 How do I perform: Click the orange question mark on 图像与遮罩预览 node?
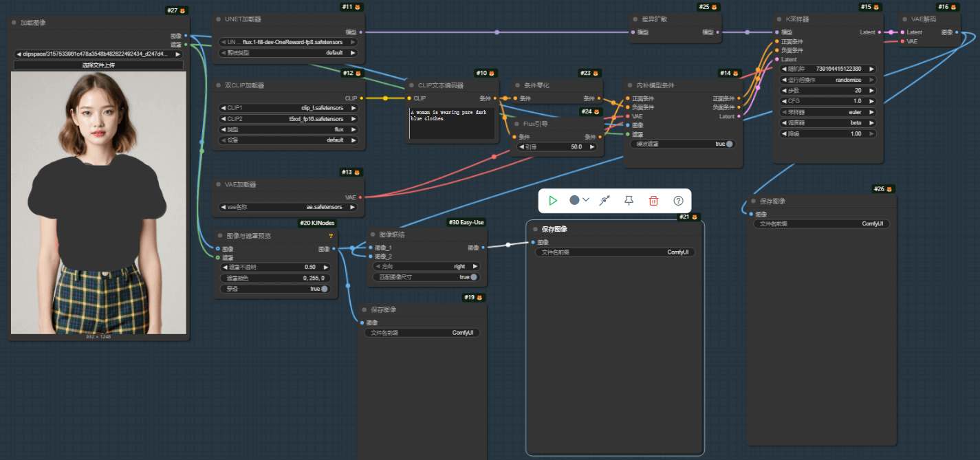pyautogui.click(x=331, y=236)
